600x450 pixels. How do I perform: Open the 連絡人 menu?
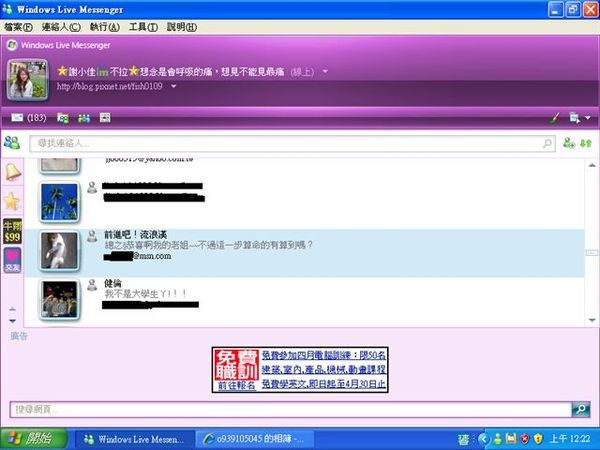click(x=61, y=27)
